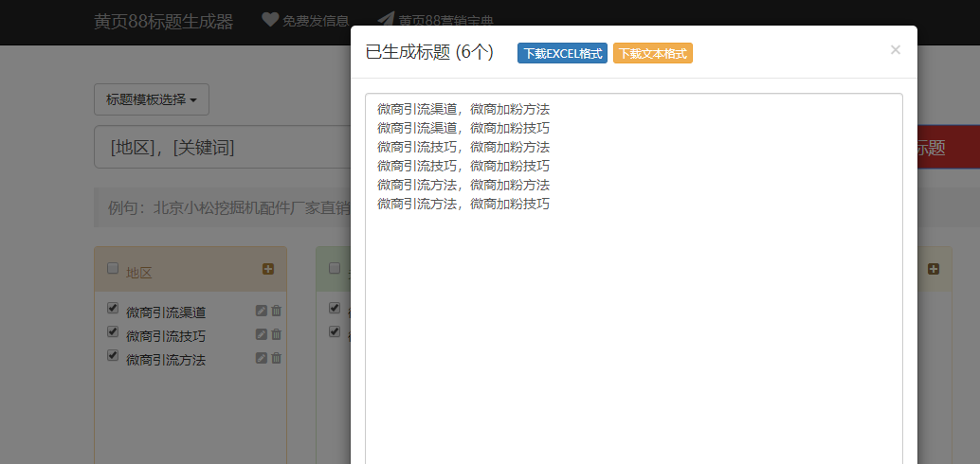The image size is (980, 464).
Task: Click the 下载文本格式 orange button
Action: pyautogui.click(x=652, y=53)
